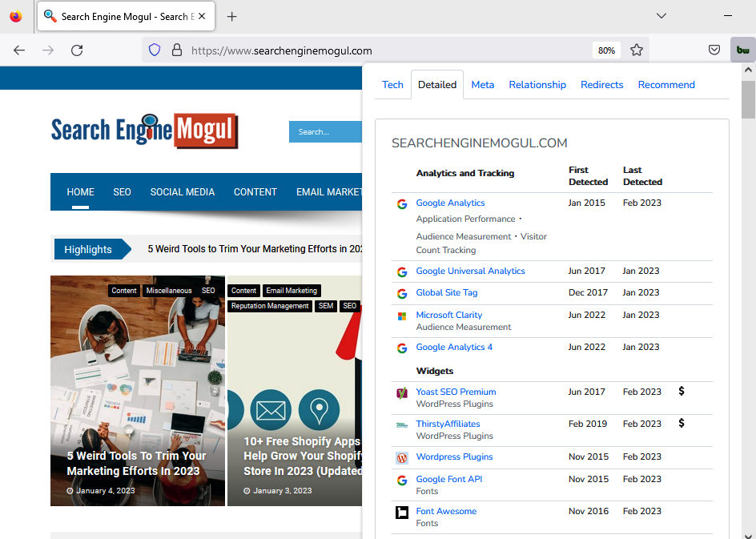Open a new browser tab
The image size is (756, 539).
pos(232,16)
